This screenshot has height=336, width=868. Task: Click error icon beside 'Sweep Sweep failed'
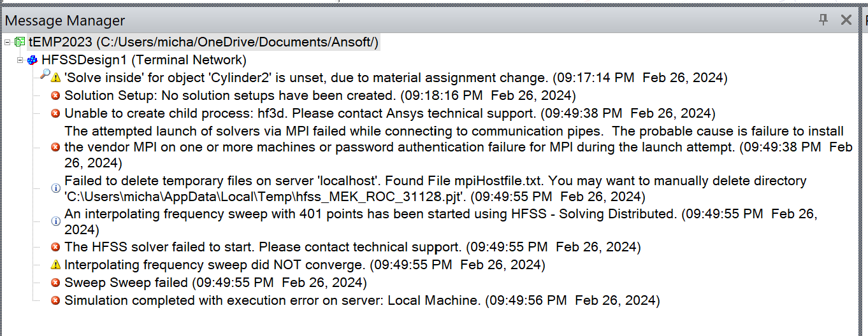55,283
